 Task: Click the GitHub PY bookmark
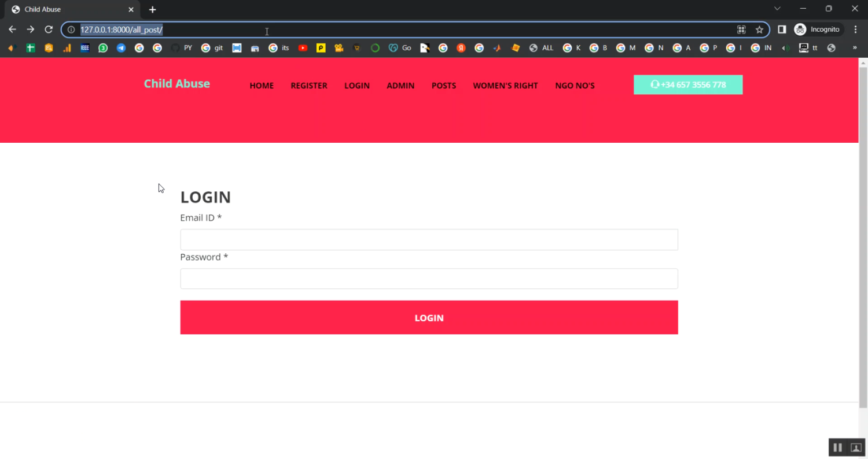point(182,48)
